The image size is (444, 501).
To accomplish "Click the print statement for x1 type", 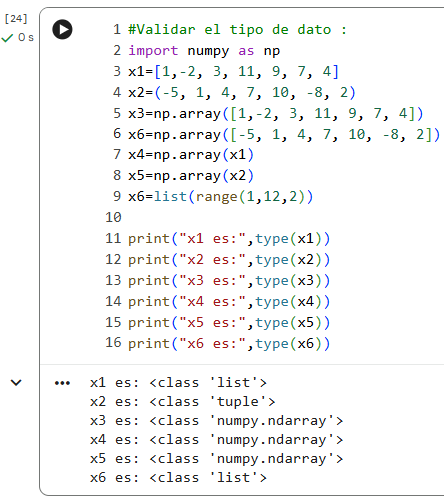I will pos(229,239).
